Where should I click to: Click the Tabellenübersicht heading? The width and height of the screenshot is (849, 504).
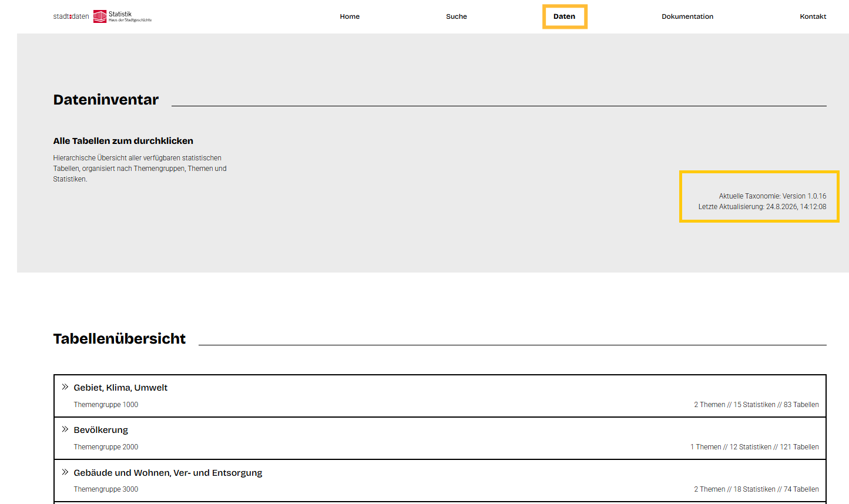click(119, 339)
